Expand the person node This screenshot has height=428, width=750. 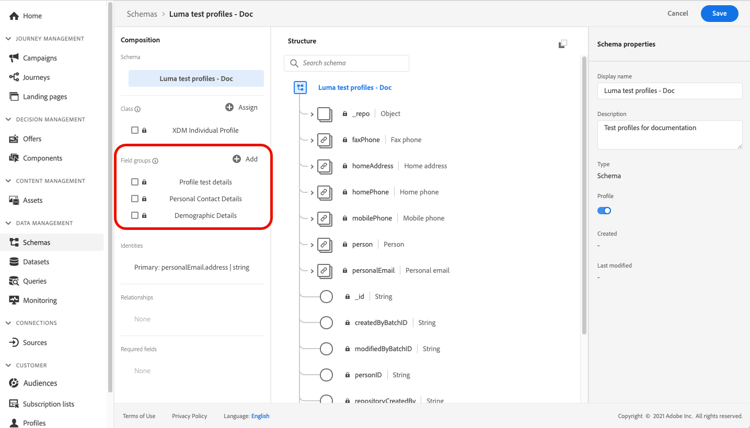point(312,245)
